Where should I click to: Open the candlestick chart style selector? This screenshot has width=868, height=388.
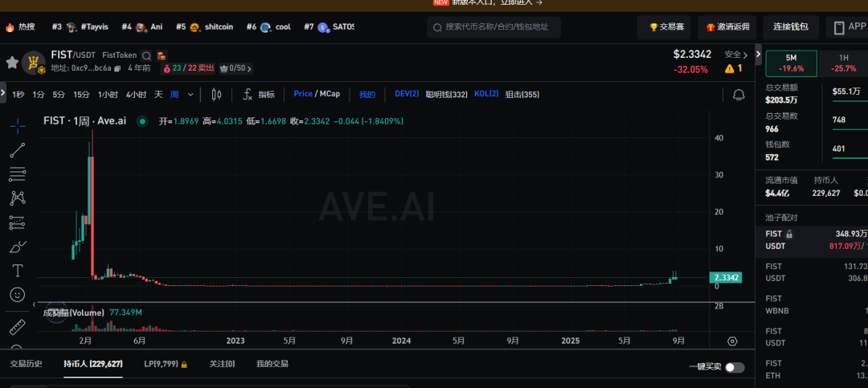[216, 95]
